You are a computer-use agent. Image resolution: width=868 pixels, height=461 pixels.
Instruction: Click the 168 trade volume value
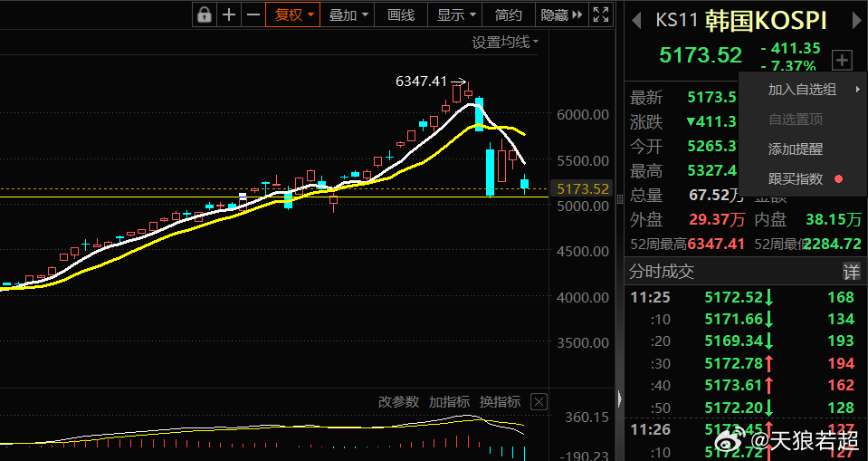tap(841, 298)
